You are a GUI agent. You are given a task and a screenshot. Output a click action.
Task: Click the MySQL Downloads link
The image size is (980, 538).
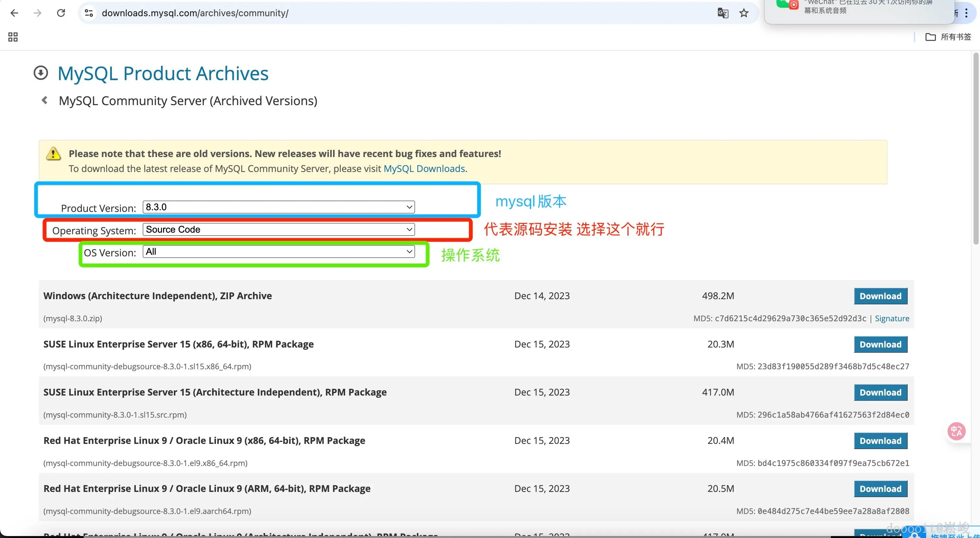424,169
